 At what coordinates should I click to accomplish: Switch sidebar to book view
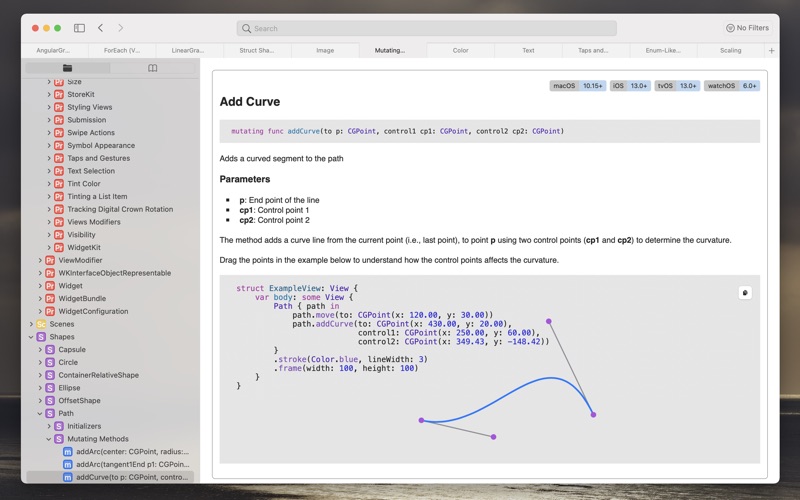(x=152, y=68)
